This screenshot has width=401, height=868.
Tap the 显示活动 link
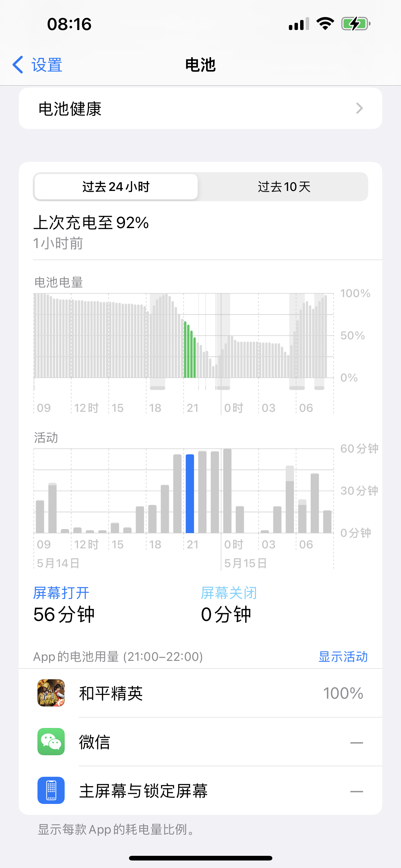coord(343,656)
